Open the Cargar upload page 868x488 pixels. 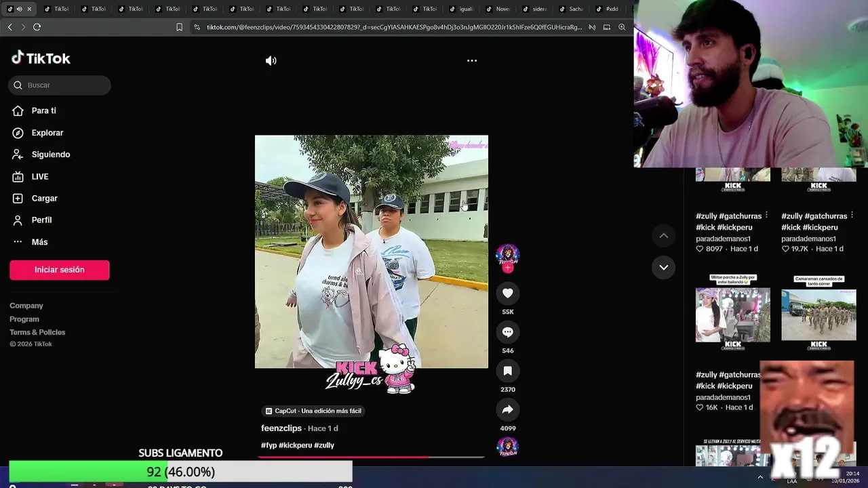[44, 199]
